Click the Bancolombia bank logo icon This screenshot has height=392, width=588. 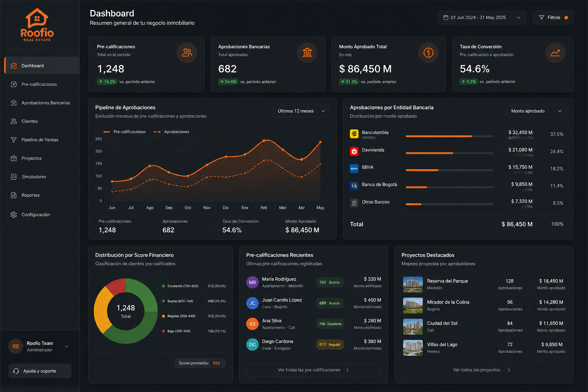pyautogui.click(x=354, y=134)
